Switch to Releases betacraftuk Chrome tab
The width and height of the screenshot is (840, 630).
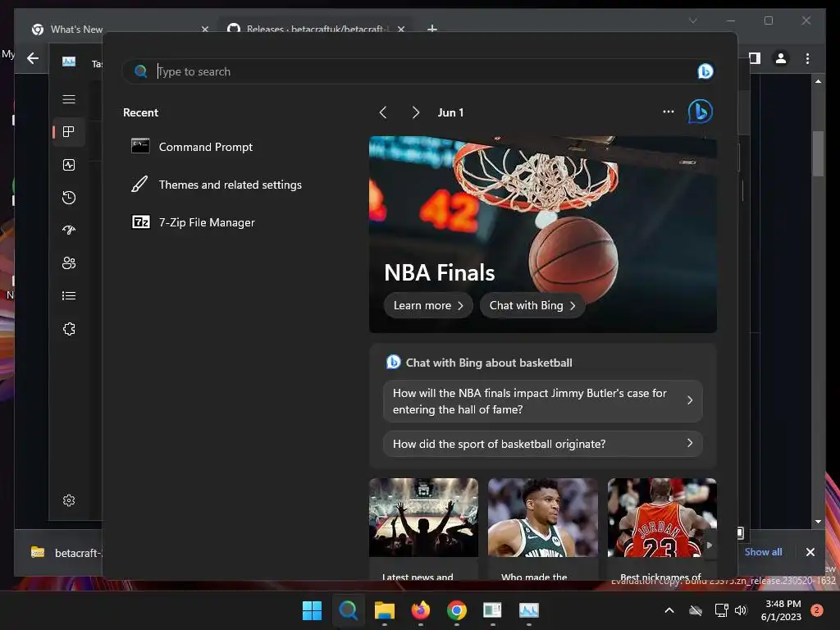point(315,29)
